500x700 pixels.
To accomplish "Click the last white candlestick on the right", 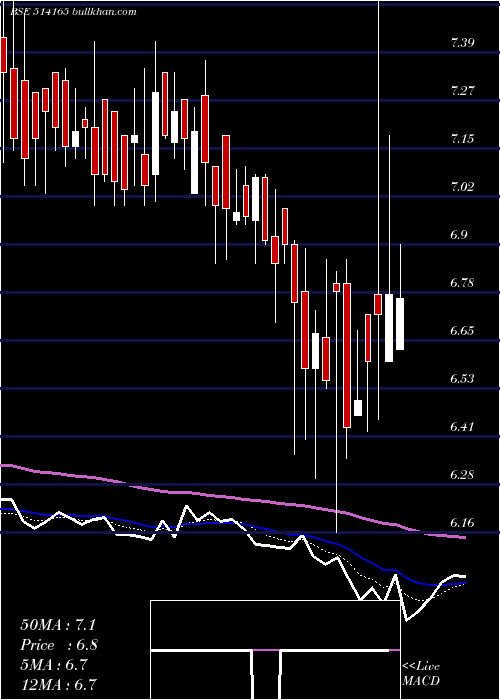I will click(x=400, y=324).
